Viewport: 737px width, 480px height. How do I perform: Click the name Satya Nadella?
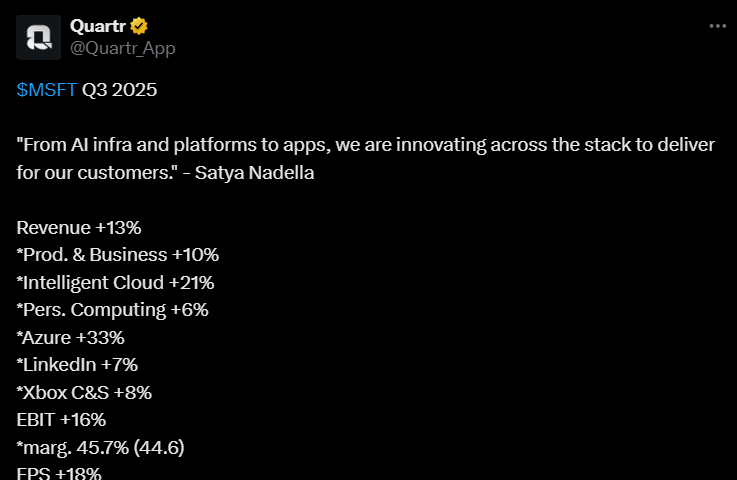click(254, 173)
